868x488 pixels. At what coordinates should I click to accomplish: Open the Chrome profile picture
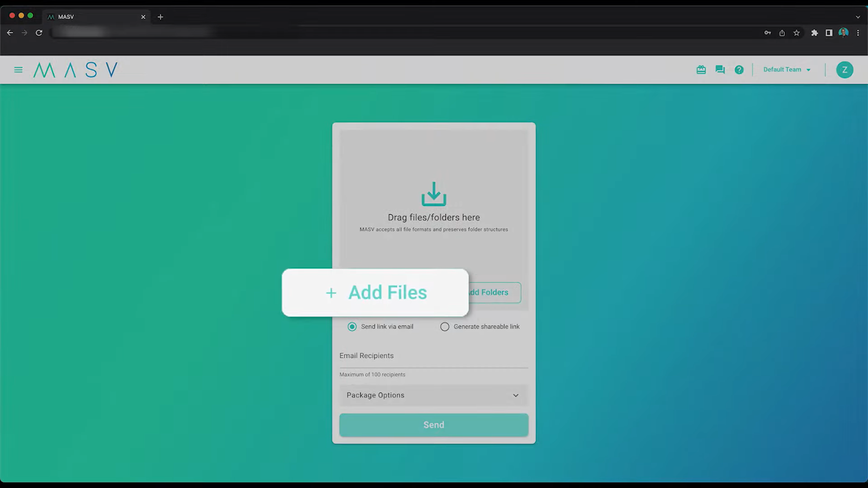(844, 33)
